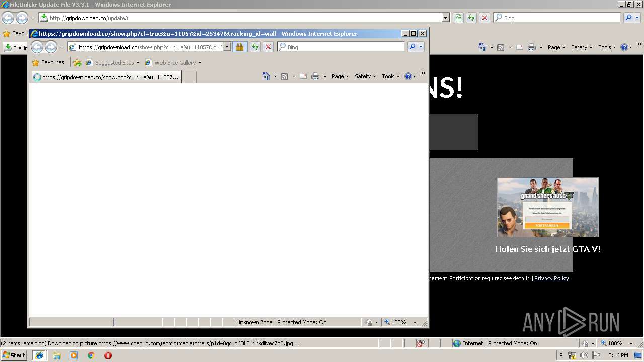Image resolution: width=644 pixels, height=362 pixels.
Task: Open Suggested Sites in popup favorites bar
Action: tap(113, 63)
